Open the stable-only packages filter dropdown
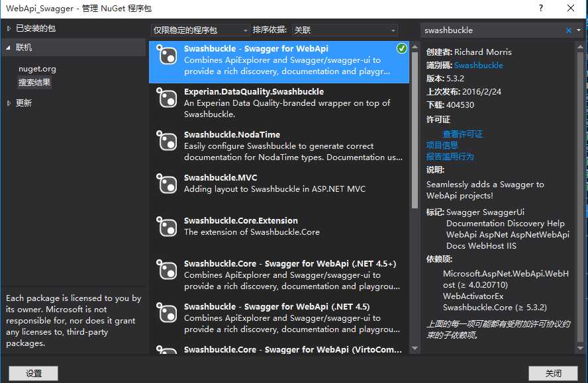The height and width of the screenshot is (383, 588). click(200, 30)
